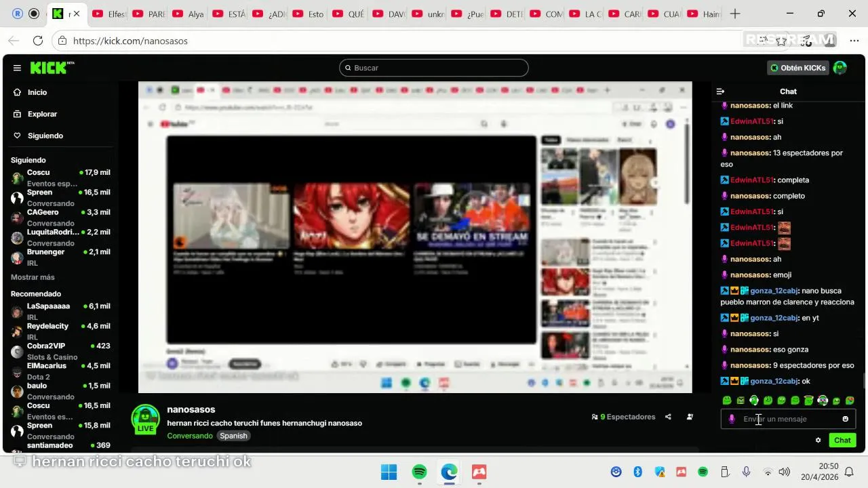Click the nanosasos LIVE avatar
Viewport: 868px width, 488px height.
pyautogui.click(x=145, y=419)
